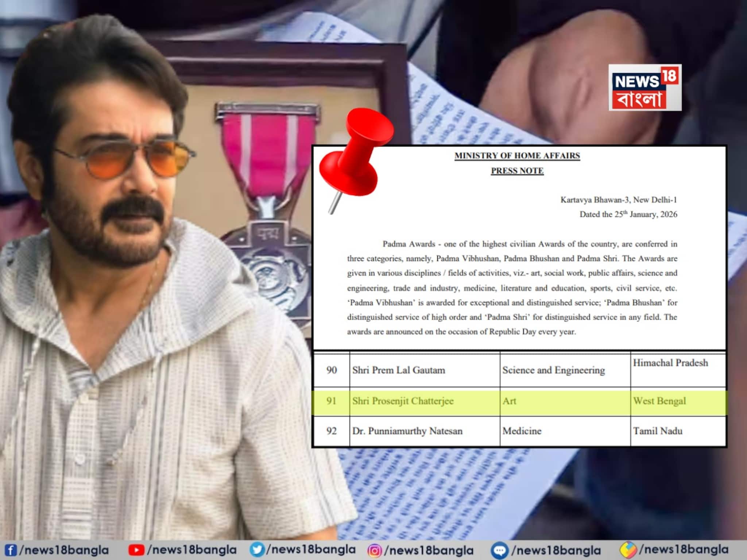Click the Tamil Nadu table cell
Viewport: 747px width, 560px height.
[658, 431]
